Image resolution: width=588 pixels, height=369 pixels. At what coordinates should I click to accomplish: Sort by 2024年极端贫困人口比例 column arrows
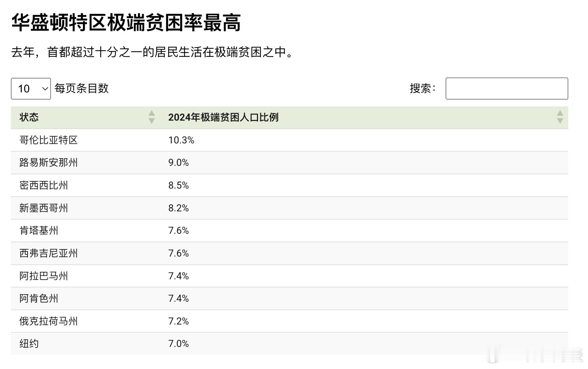[560, 117]
